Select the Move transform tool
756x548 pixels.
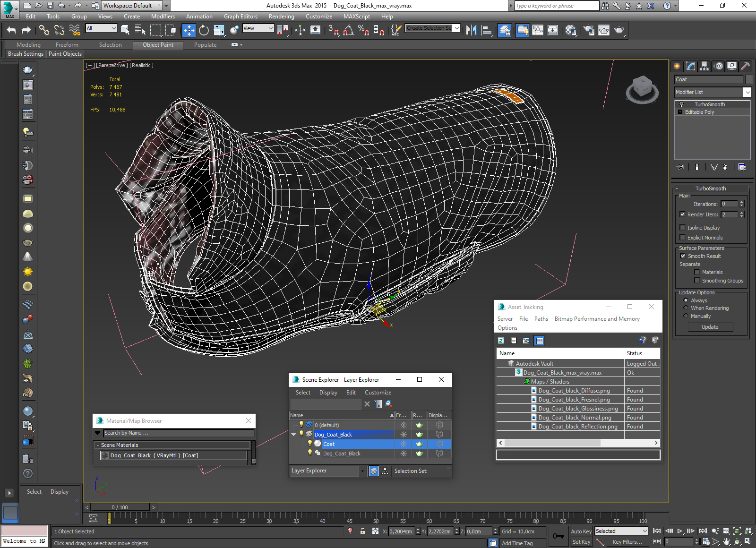[x=189, y=30]
